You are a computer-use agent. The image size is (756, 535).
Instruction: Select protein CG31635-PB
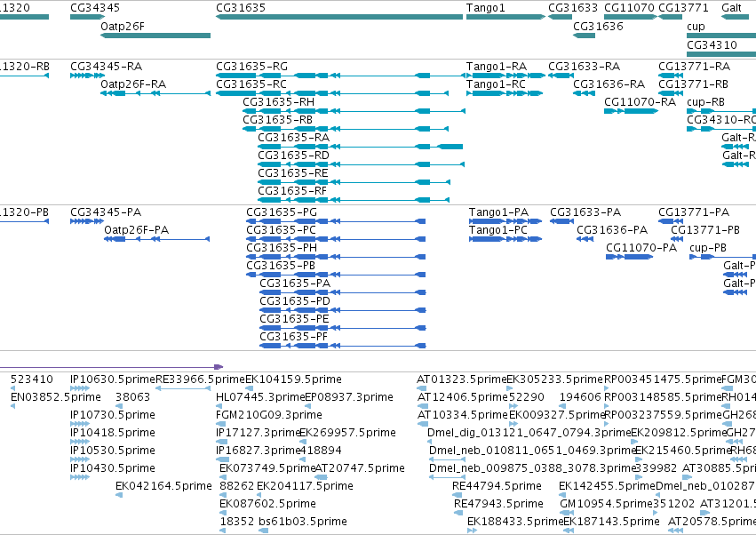pyautogui.click(x=336, y=275)
